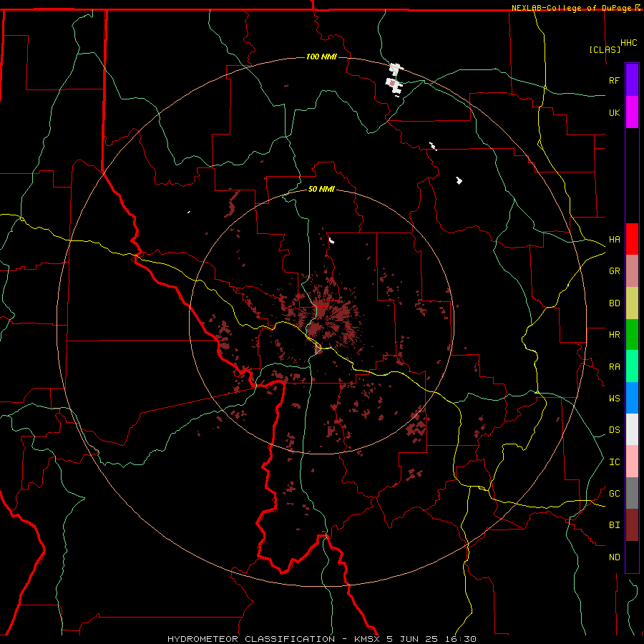
Task: Click the dark red BI biological swatch
Action: tap(632, 525)
